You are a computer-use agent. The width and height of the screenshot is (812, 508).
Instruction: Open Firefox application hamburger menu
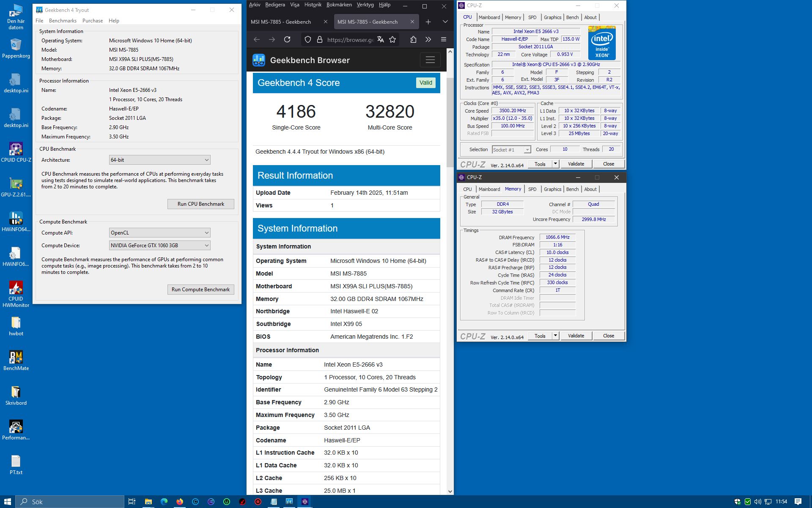[444, 39]
